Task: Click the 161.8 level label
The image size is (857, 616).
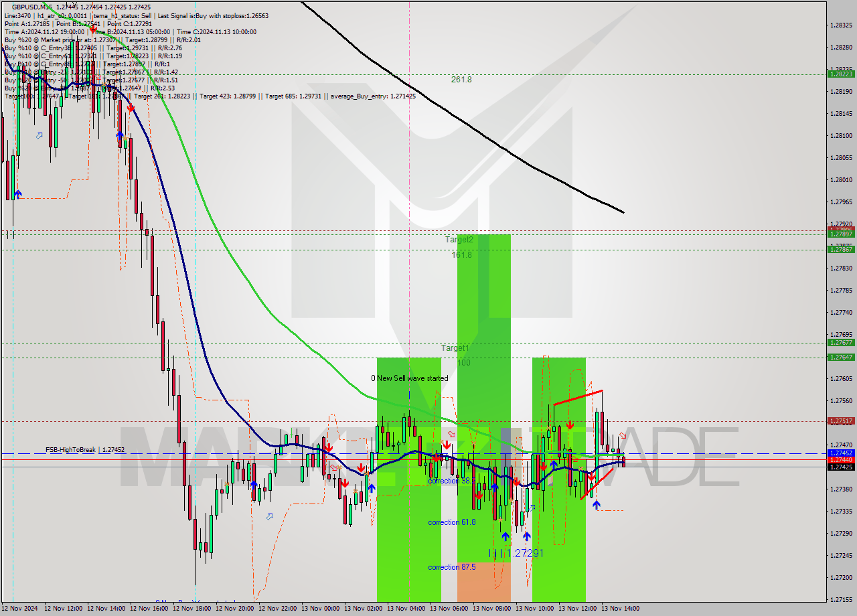Action: [x=461, y=255]
